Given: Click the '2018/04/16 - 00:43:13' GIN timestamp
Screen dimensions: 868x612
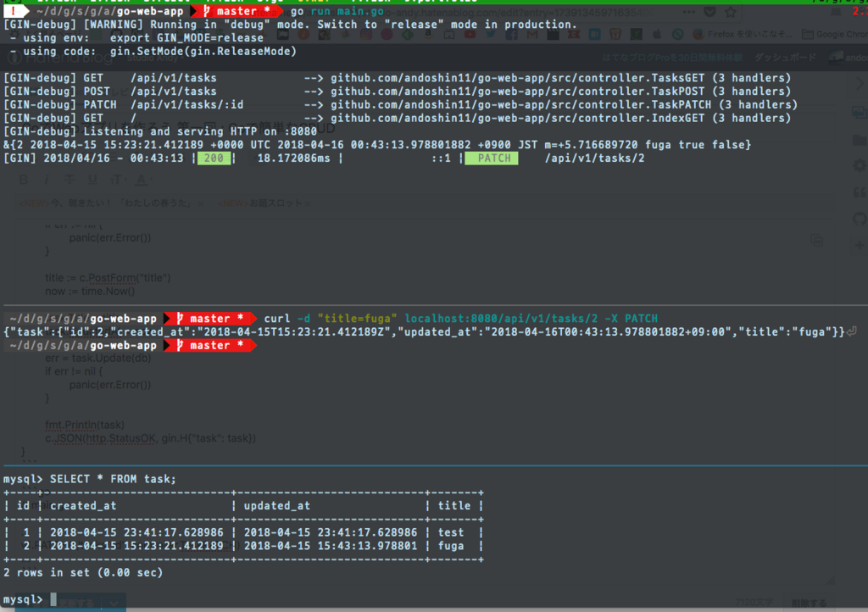Looking at the screenshot, I should (x=113, y=159).
